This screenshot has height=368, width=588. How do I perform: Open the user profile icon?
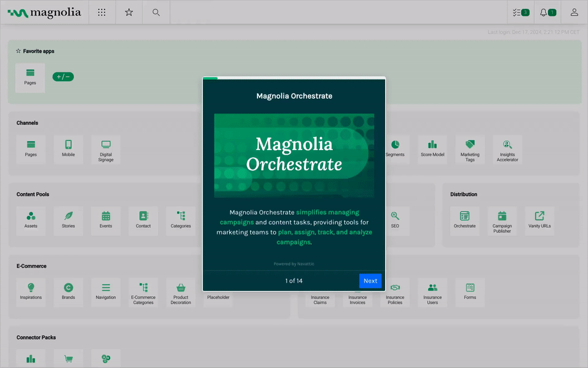574,12
